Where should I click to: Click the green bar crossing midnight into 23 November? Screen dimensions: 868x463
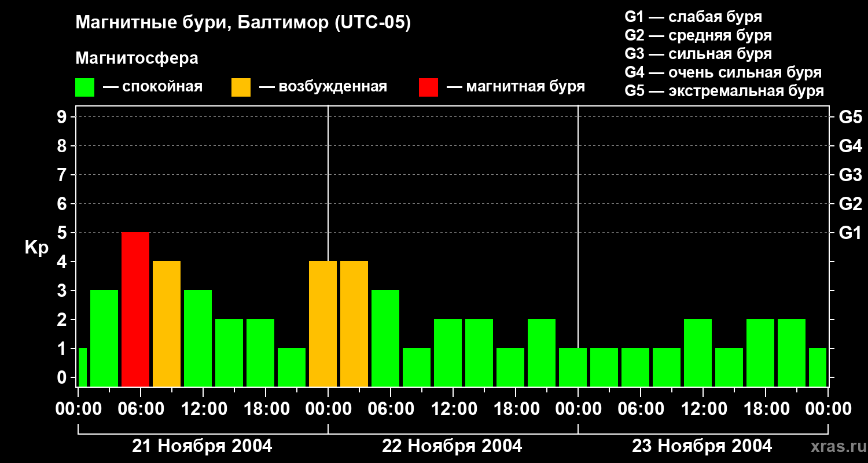[573, 367]
